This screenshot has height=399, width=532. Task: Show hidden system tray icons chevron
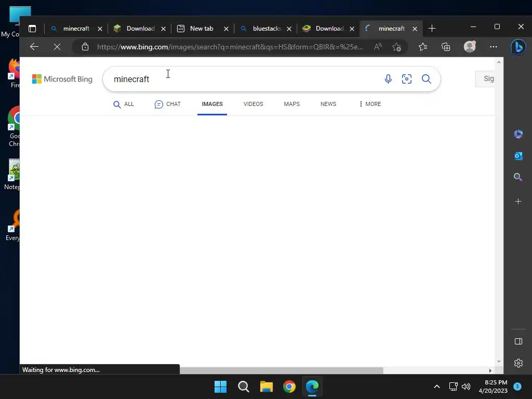437,387
